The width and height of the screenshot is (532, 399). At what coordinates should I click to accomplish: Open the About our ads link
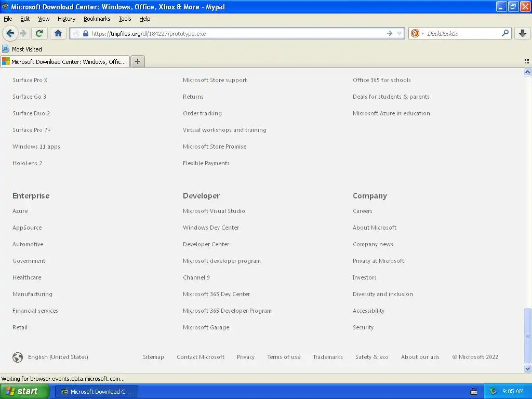tap(420, 357)
